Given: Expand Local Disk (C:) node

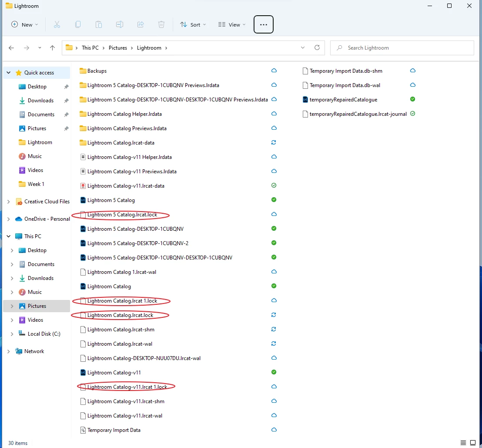Looking at the screenshot, I should (12, 334).
